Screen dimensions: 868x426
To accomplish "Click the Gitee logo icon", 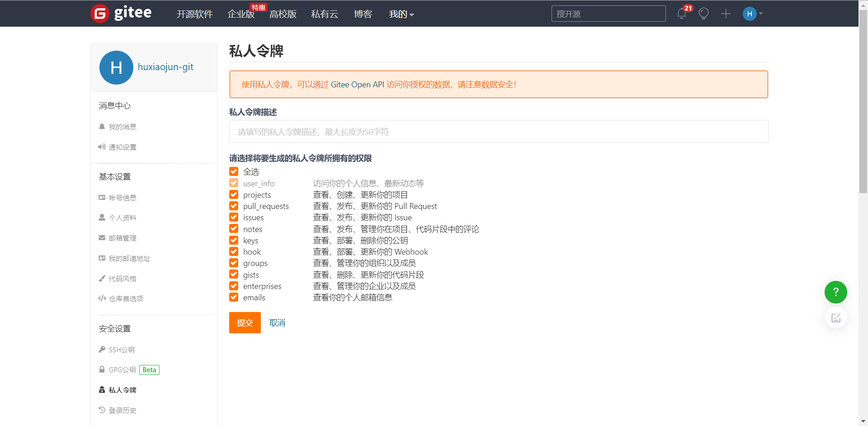I will click(100, 14).
